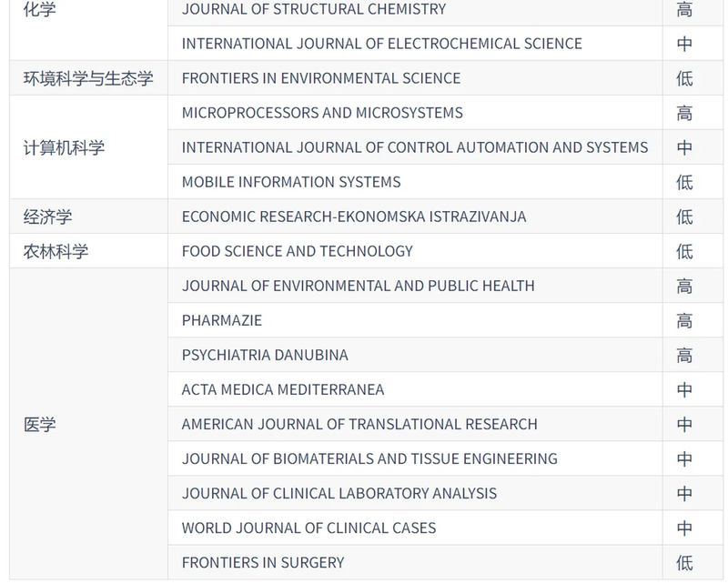Open the PSYCHIATRIA DANUBINA entry

pos(265,355)
